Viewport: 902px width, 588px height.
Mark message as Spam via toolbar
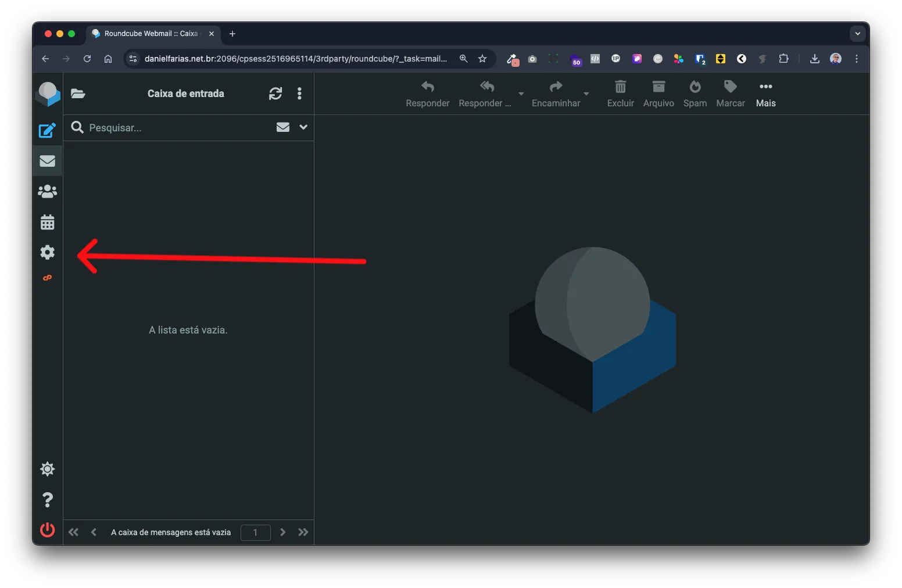coord(695,94)
